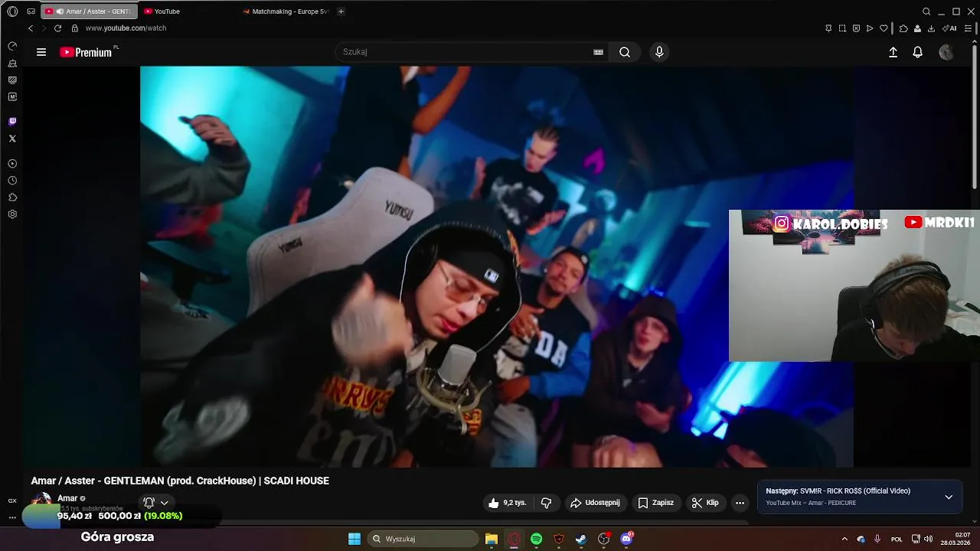Open the sidebar settings gear icon
The height and width of the screenshot is (551, 980).
click(x=12, y=214)
